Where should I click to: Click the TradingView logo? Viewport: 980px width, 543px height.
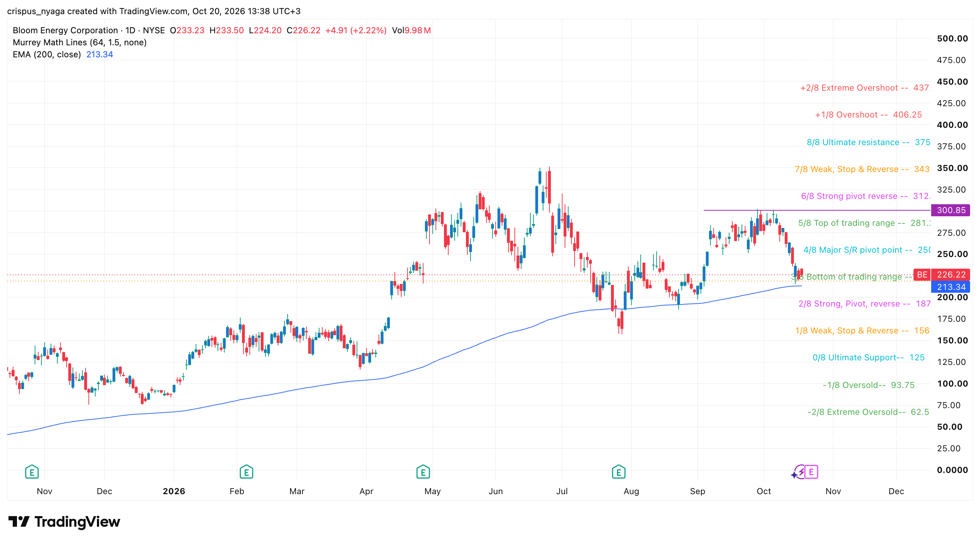[x=64, y=522]
